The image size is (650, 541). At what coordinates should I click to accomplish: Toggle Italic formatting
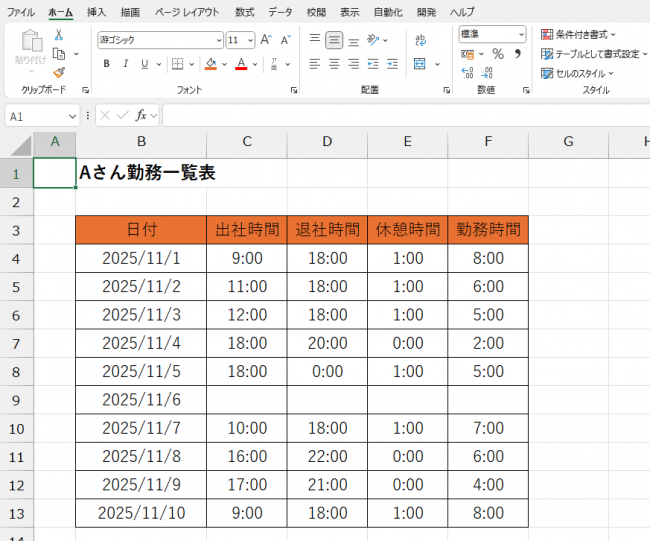(125, 64)
